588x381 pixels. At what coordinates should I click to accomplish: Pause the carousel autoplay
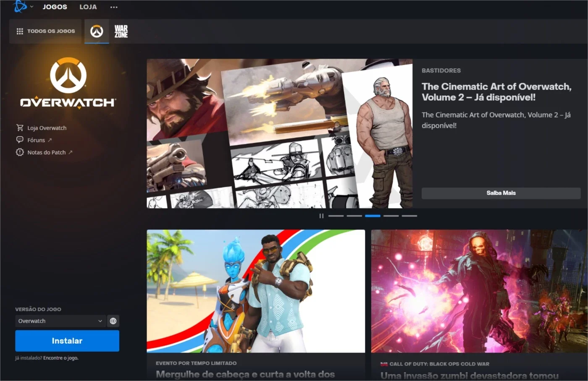click(321, 216)
